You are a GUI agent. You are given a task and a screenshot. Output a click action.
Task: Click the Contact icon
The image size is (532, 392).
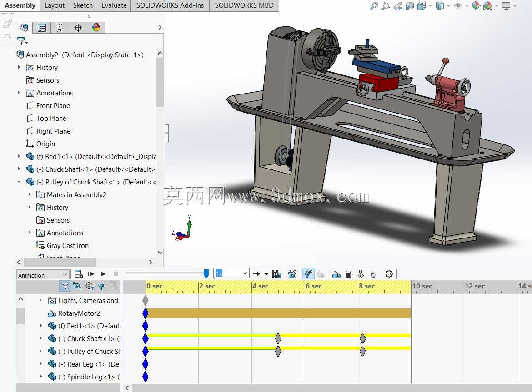(x=361, y=274)
